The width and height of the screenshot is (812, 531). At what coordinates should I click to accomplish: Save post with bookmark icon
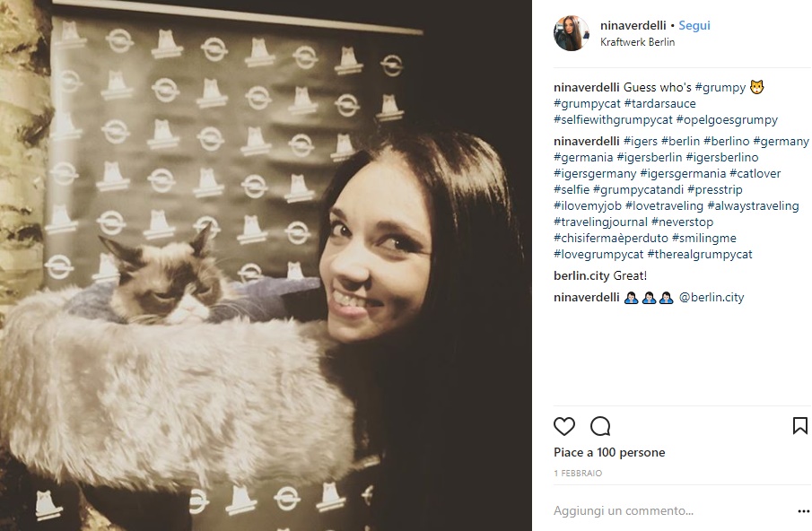(799, 426)
